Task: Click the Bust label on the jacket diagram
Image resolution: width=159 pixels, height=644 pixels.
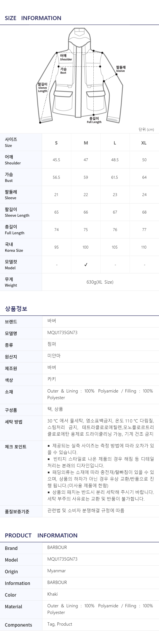Action: tap(63, 71)
